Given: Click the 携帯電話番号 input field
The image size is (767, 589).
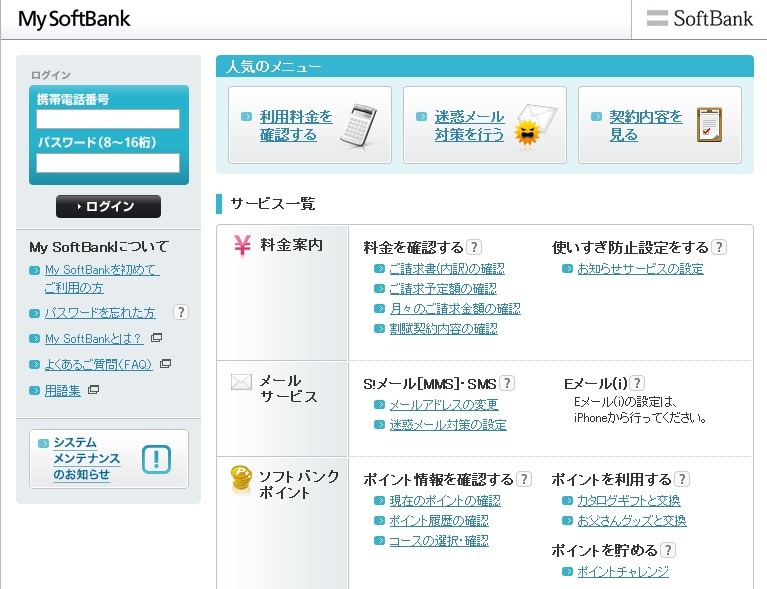Looking at the screenshot, I should pyautogui.click(x=108, y=119).
